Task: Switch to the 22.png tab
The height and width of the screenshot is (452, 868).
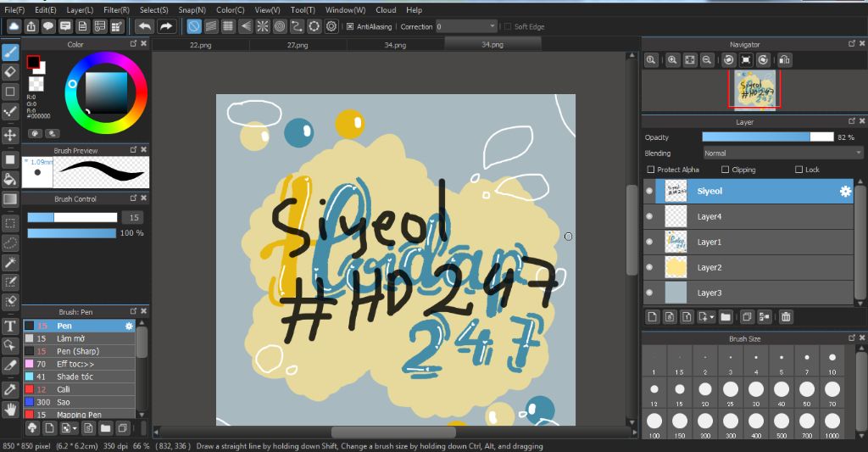Action: [x=200, y=45]
